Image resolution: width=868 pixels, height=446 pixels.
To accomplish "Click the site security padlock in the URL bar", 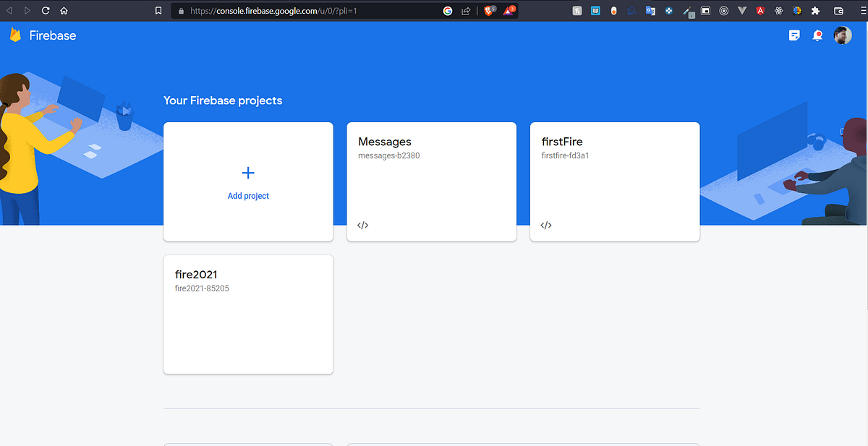I will pyautogui.click(x=181, y=11).
